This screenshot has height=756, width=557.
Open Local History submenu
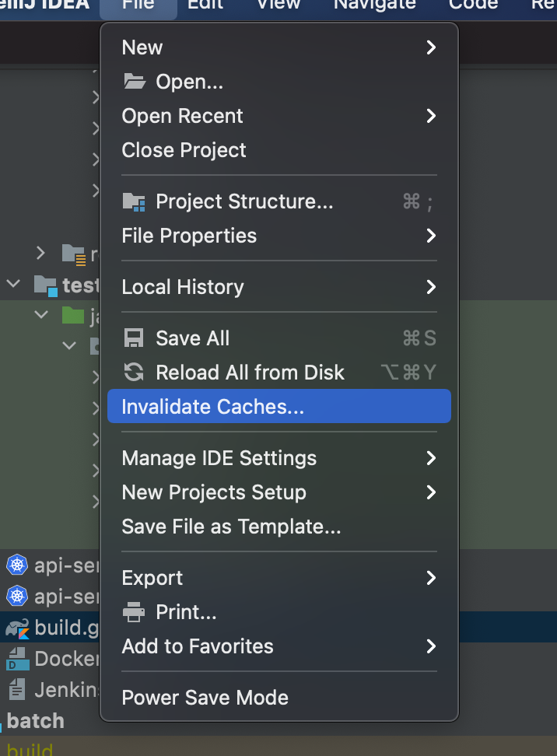pyautogui.click(x=278, y=287)
